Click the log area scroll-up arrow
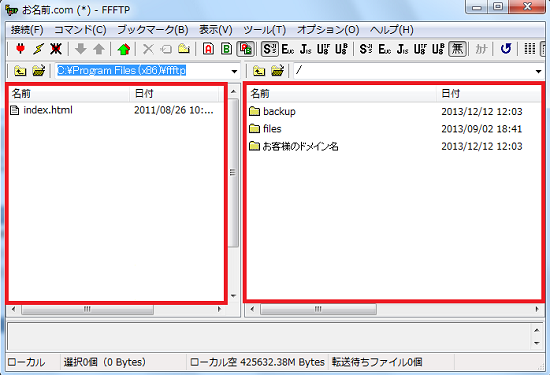 tap(537, 330)
